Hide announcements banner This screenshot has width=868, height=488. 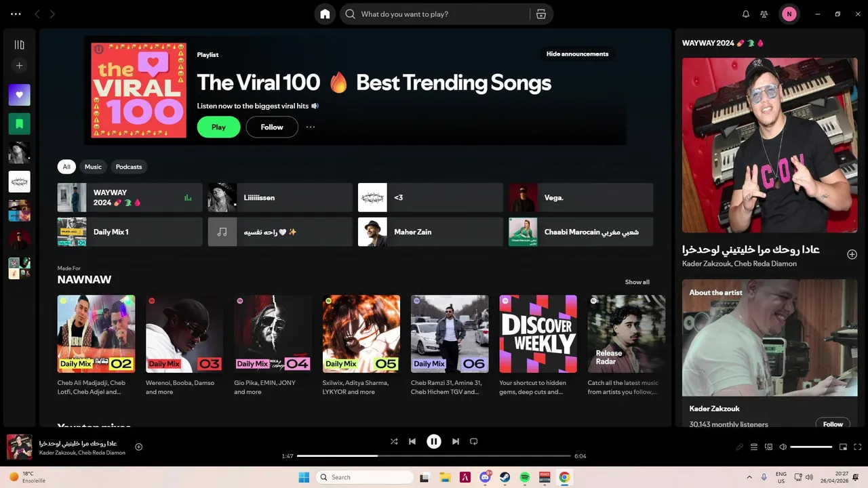pos(577,54)
